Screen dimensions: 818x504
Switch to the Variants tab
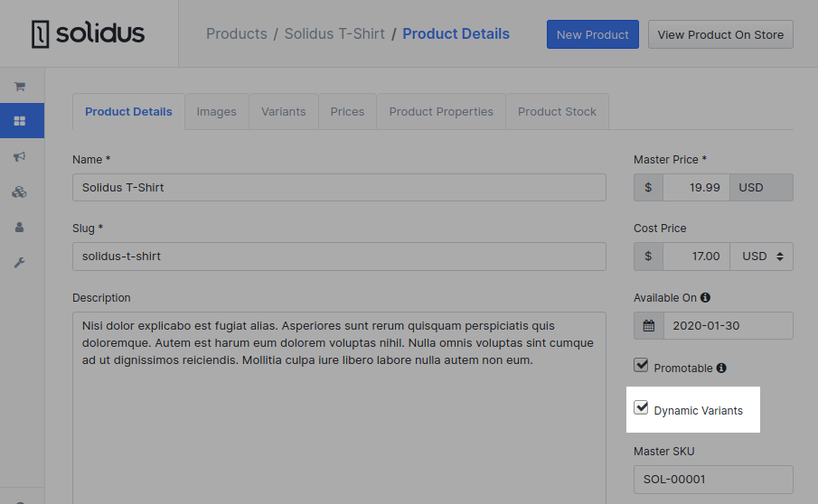(x=283, y=111)
